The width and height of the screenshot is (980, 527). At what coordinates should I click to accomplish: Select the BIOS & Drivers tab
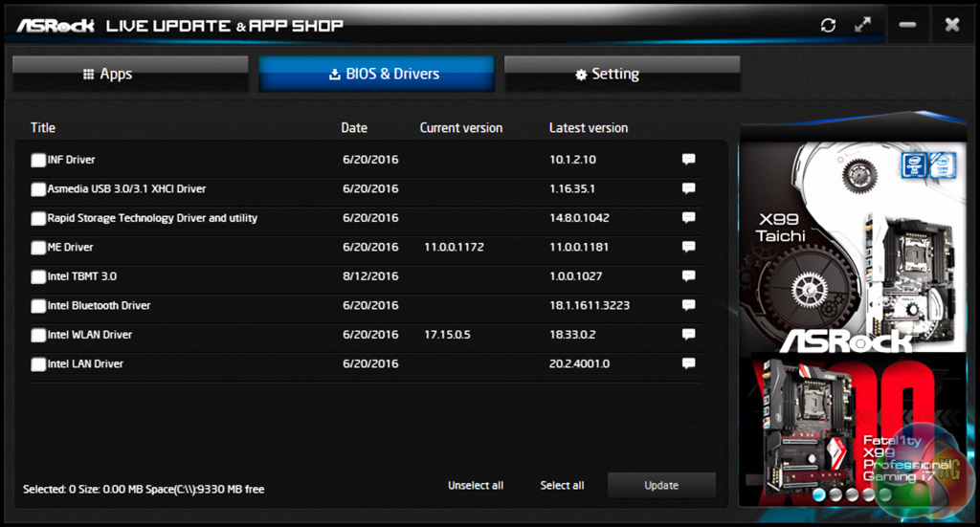(x=376, y=74)
